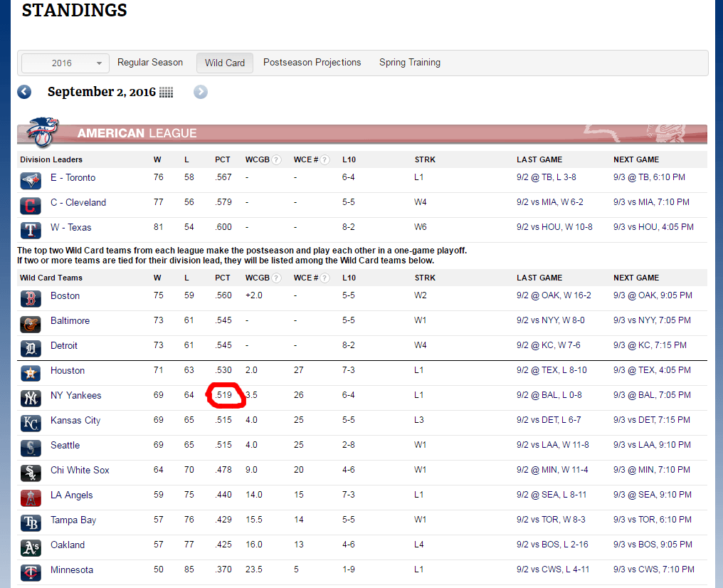This screenshot has height=588, width=723.
Task: Open Baltimore's next game 9/3 vs NYY, 7:05 PM
Action: (x=652, y=320)
